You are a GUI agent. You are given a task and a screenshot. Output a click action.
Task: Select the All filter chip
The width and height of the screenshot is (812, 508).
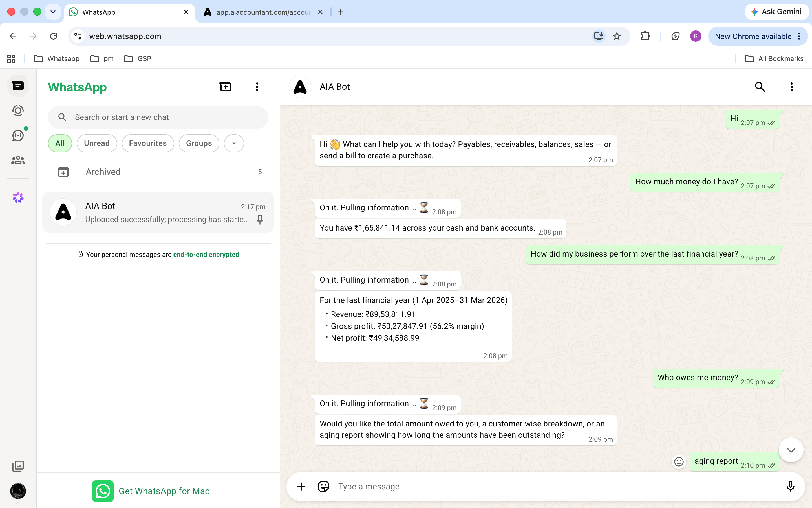tap(60, 143)
